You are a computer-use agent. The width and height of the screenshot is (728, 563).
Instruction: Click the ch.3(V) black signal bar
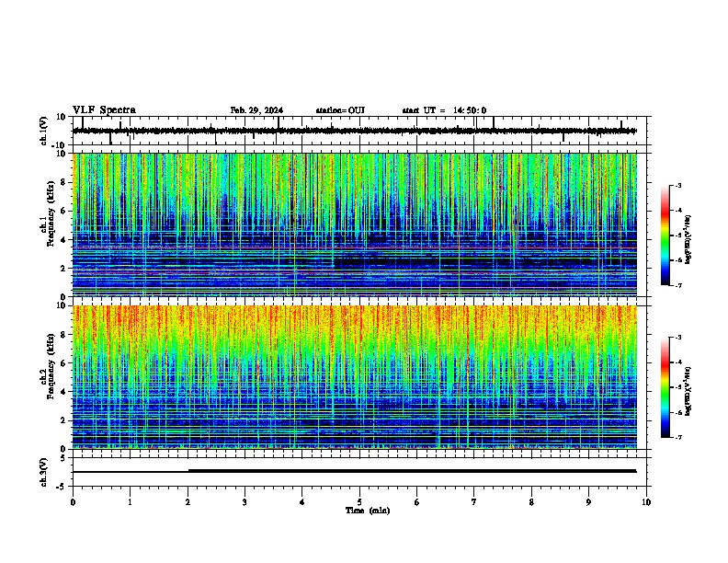point(354,471)
